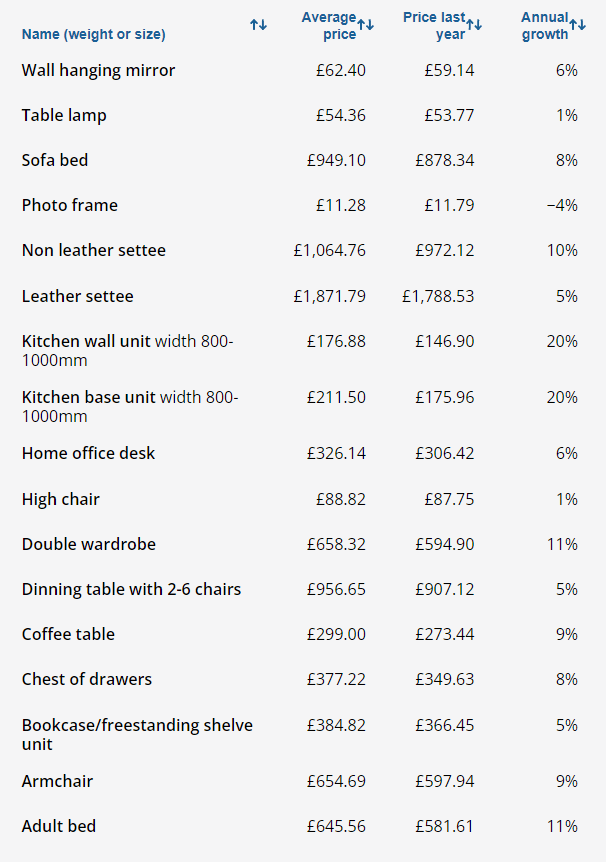Click Kitchen base unit price last year £175.96
Screen dimensions: 606x862
click(x=445, y=397)
